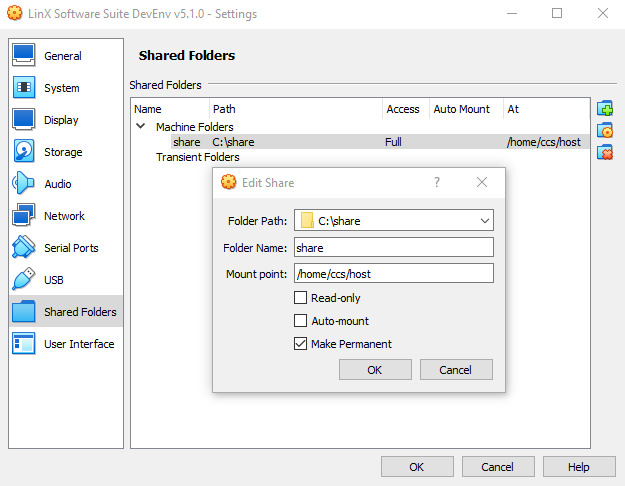The height and width of the screenshot is (486, 625).
Task: Click the Path column header
Action: tap(295, 108)
